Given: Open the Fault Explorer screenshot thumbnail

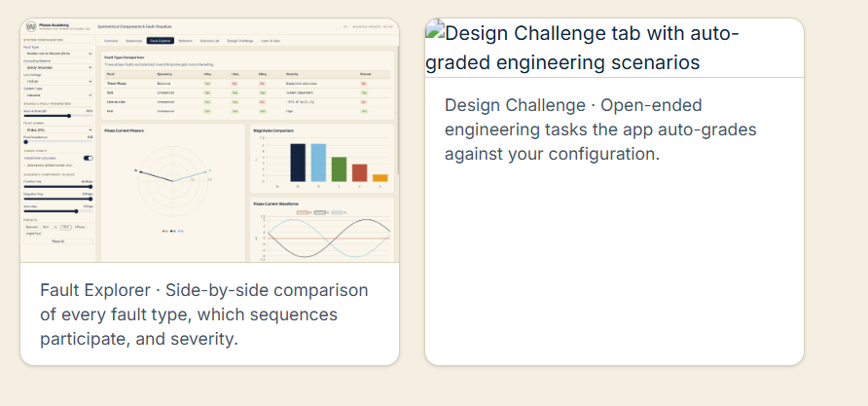Looking at the screenshot, I should 210,140.
